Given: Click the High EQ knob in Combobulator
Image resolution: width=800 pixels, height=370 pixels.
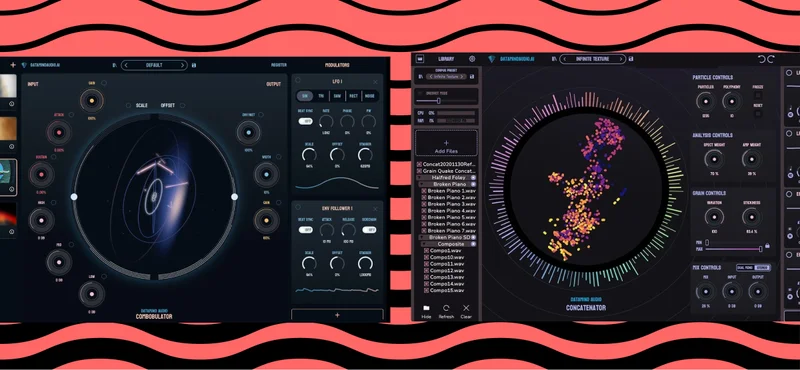Looking at the screenshot, I should point(41,220).
